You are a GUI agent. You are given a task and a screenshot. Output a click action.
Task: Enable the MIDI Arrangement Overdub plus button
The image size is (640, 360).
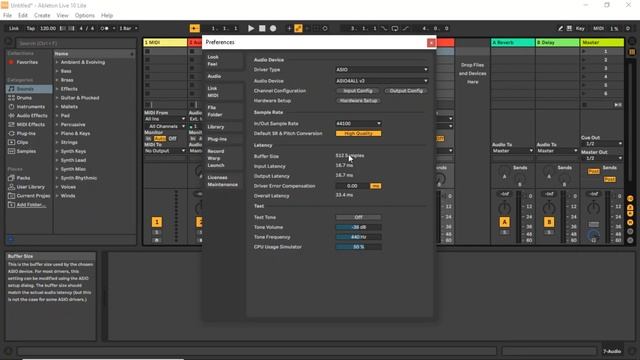point(289,29)
